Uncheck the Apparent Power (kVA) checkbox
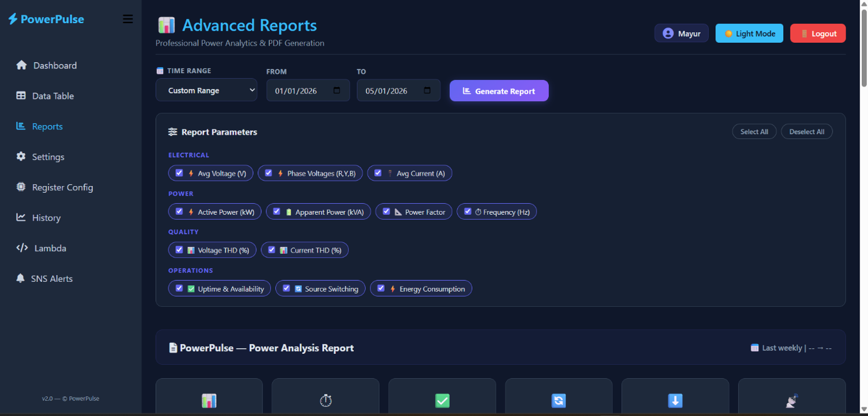 [277, 212]
